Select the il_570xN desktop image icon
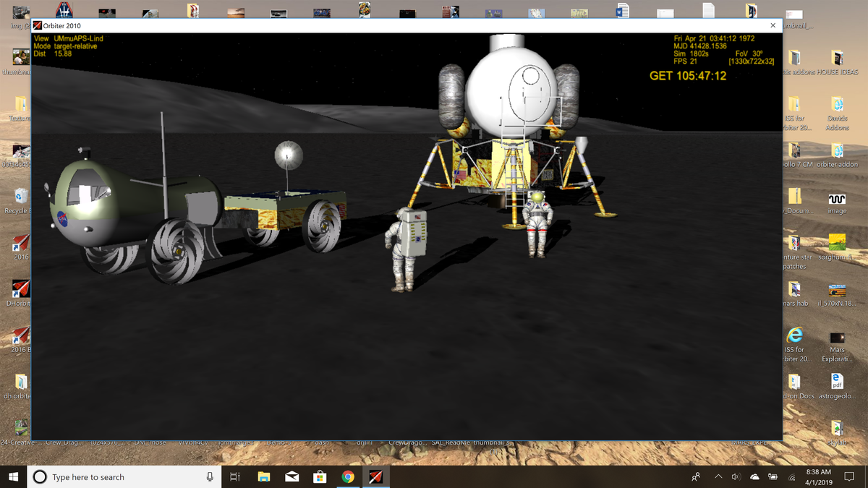868x488 pixels. [x=838, y=294]
